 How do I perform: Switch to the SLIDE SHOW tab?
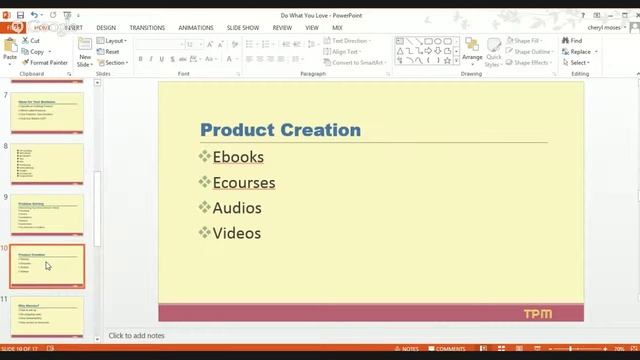pyautogui.click(x=243, y=28)
